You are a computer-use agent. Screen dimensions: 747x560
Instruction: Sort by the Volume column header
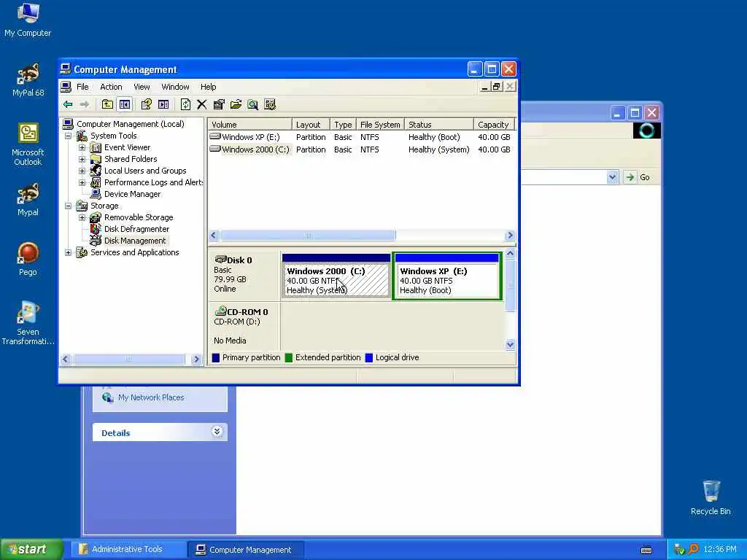[x=249, y=124]
